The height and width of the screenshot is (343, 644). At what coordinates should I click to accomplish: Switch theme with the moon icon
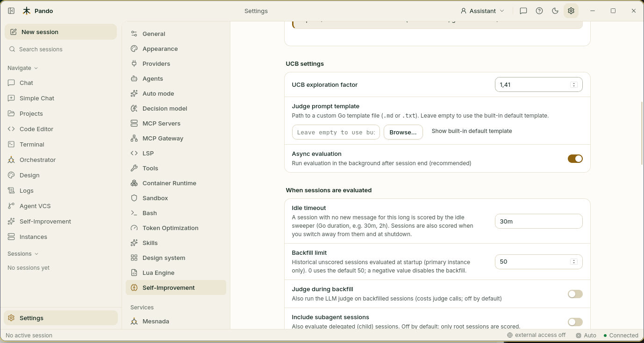click(x=555, y=11)
